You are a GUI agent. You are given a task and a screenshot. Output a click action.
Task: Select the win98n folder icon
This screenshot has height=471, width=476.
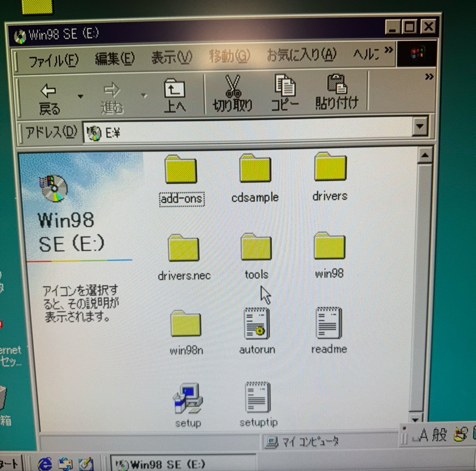click(x=186, y=324)
